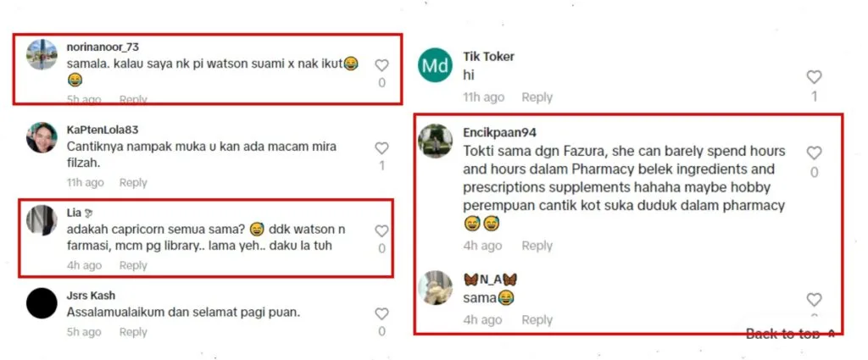The image size is (868, 360).
Task: Reply to N_A's 'sama' comment
Action: [537, 319]
